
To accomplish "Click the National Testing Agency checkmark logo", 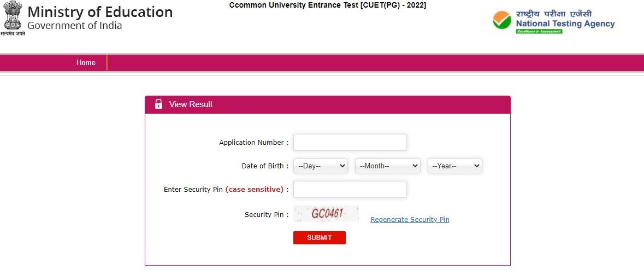I will 501,20.
